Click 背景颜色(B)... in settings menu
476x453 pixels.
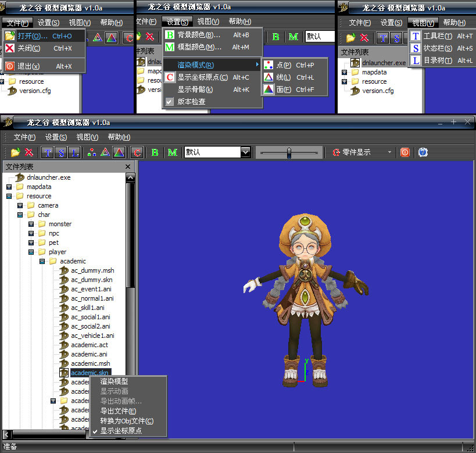(213, 35)
